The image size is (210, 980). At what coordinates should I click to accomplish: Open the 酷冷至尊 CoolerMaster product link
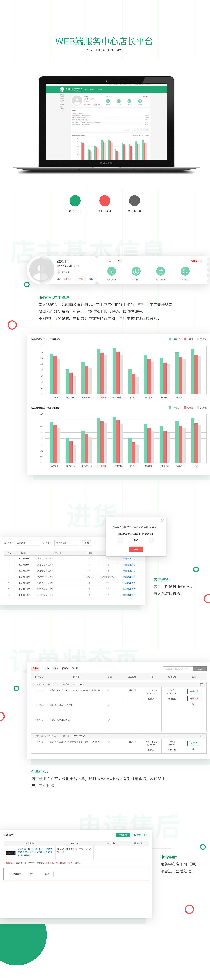[35, 852]
